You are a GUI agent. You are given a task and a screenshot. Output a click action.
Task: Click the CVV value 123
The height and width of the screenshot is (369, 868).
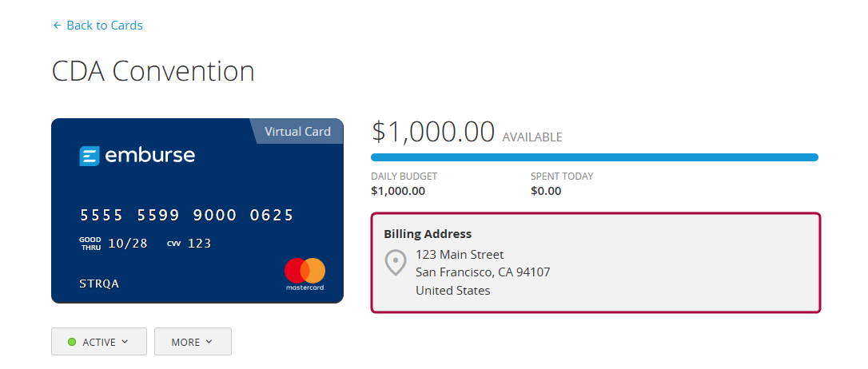click(199, 244)
